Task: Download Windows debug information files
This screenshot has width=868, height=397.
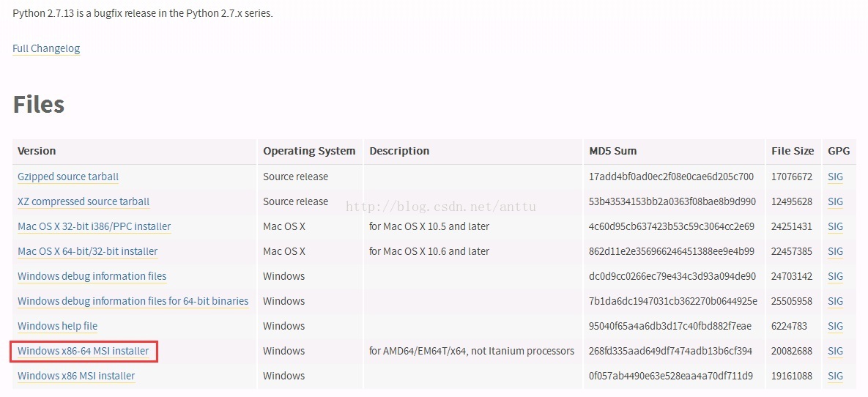Action: click(x=92, y=276)
